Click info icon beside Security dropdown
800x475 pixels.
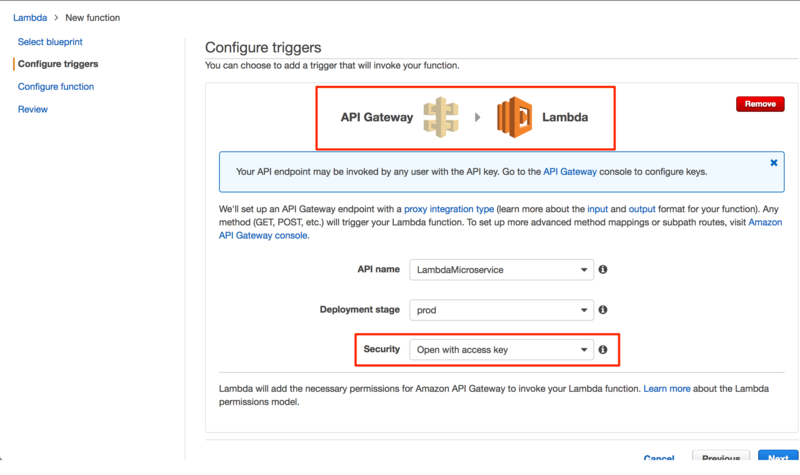point(603,350)
